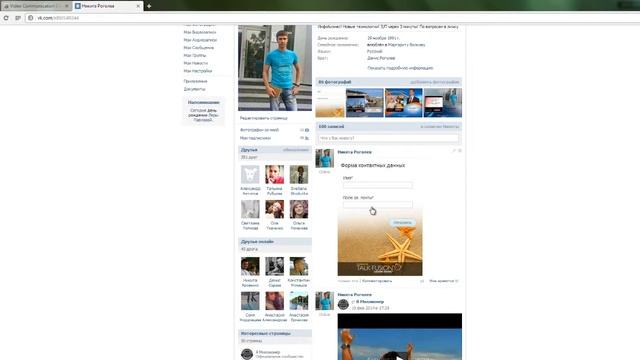640x360 pixels.
Task: Click delete cross icon on first post
Action: tap(460, 151)
